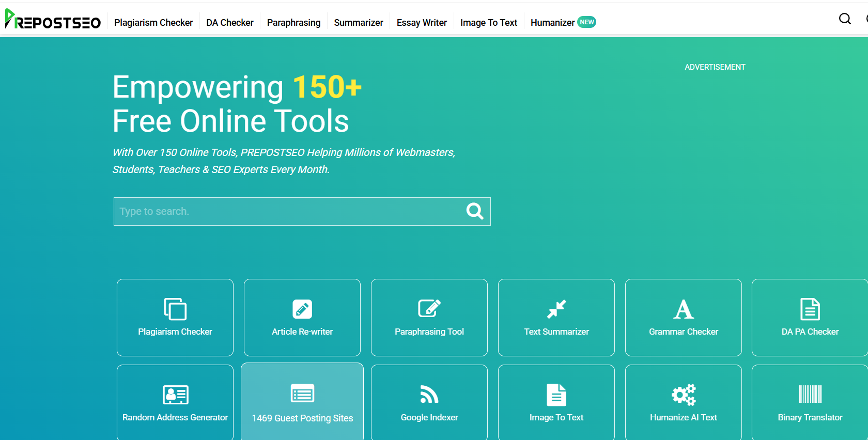This screenshot has width=868, height=440.
Task: Open Plagiarism Checker in top navigation
Action: 153,23
